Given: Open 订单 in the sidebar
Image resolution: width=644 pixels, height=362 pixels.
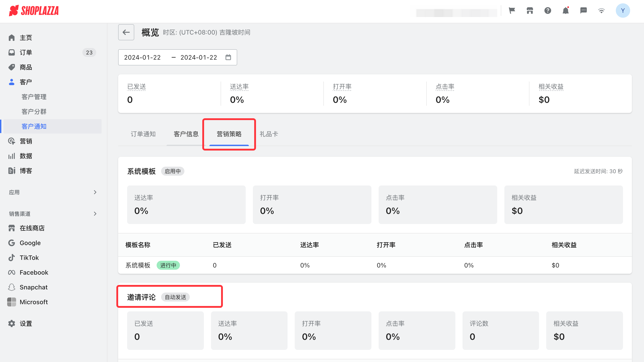Looking at the screenshot, I should (x=26, y=52).
